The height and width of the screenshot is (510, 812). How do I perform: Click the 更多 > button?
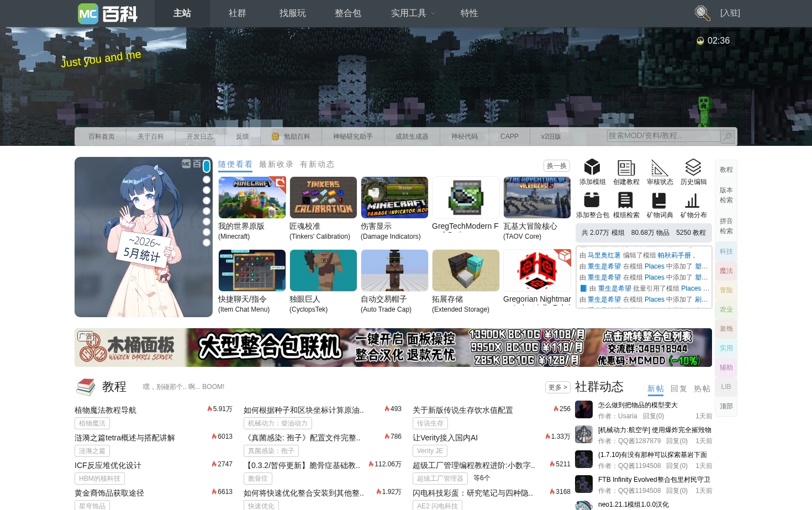click(558, 387)
